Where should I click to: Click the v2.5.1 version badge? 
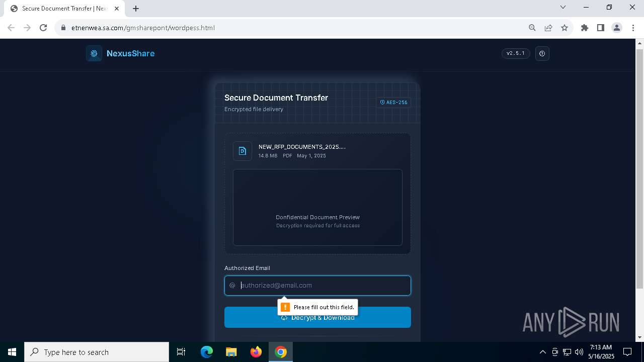click(516, 53)
